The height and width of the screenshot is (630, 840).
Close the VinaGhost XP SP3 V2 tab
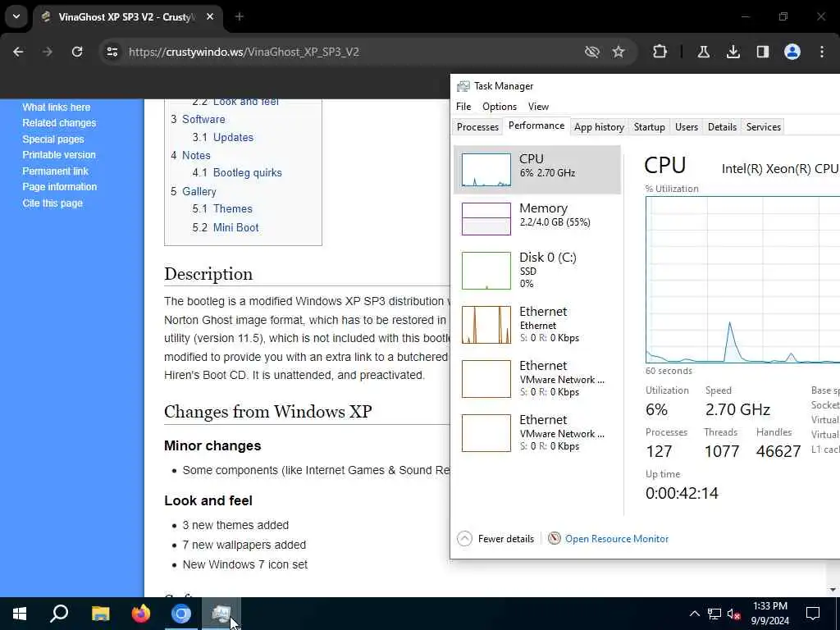[x=210, y=16]
